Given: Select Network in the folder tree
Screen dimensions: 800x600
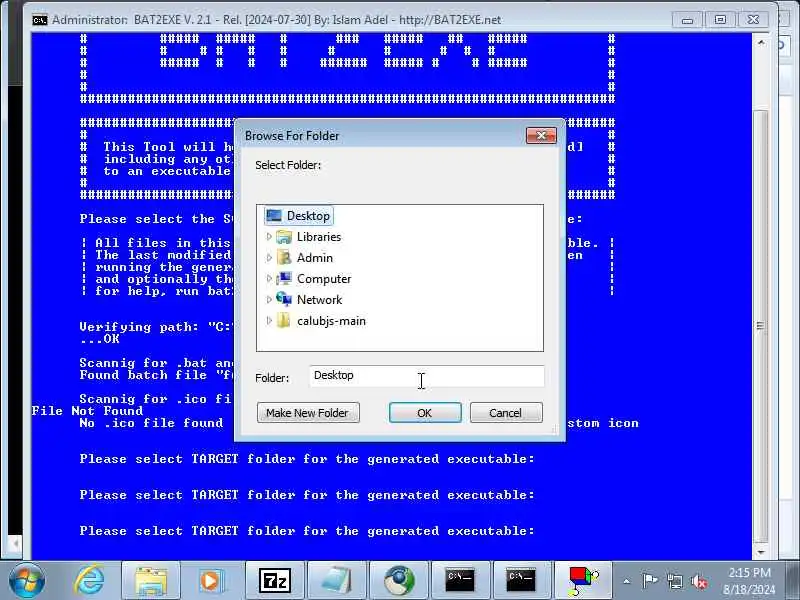Looking at the screenshot, I should tap(319, 299).
